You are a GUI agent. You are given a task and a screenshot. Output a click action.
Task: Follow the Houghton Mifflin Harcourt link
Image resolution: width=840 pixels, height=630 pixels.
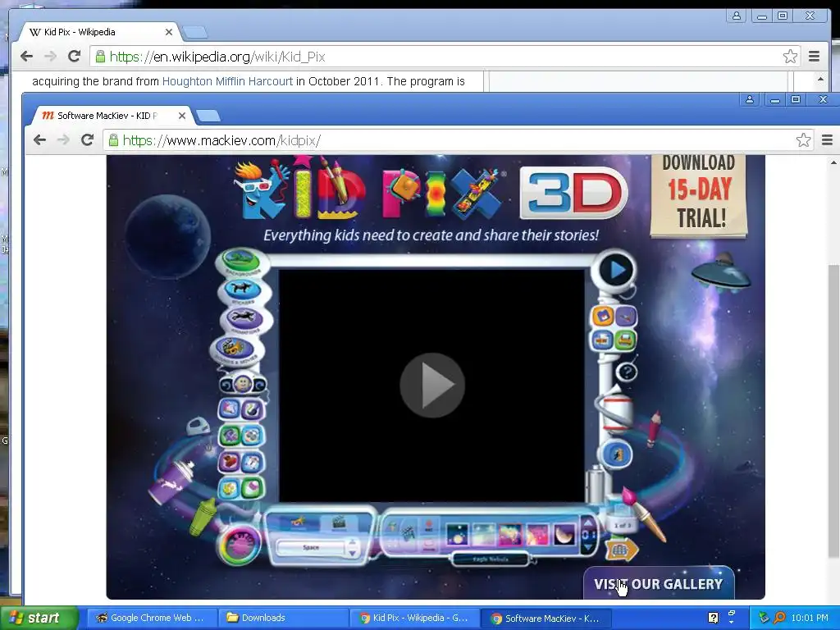pos(228,81)
